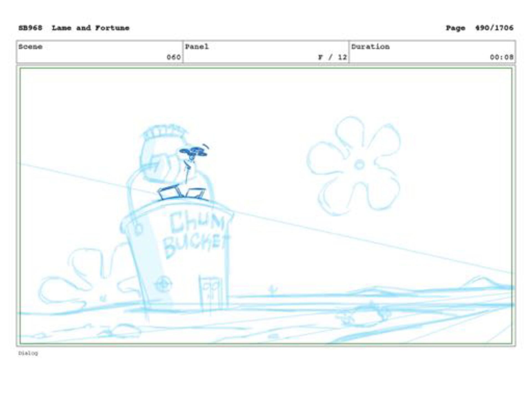Click the large flower cloud in the sky
The image size is (532, 412).
pos(354,166)
